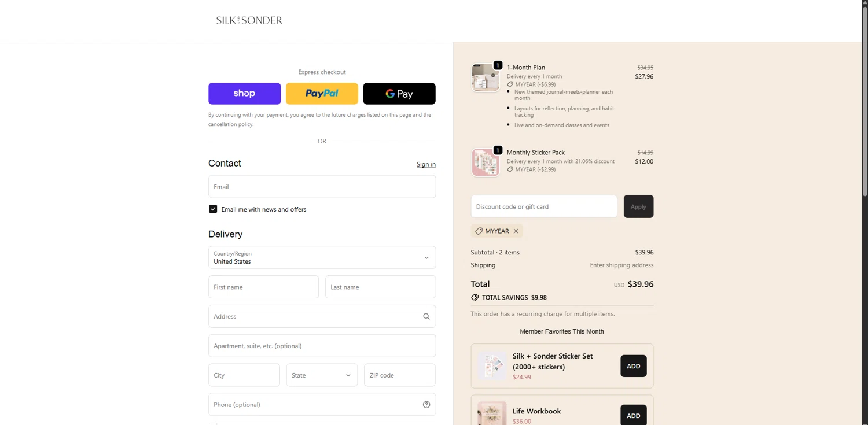The image size is (868, 425).
Task: Click the Sticker Set product thumbnail
Action: pos(492,366)
